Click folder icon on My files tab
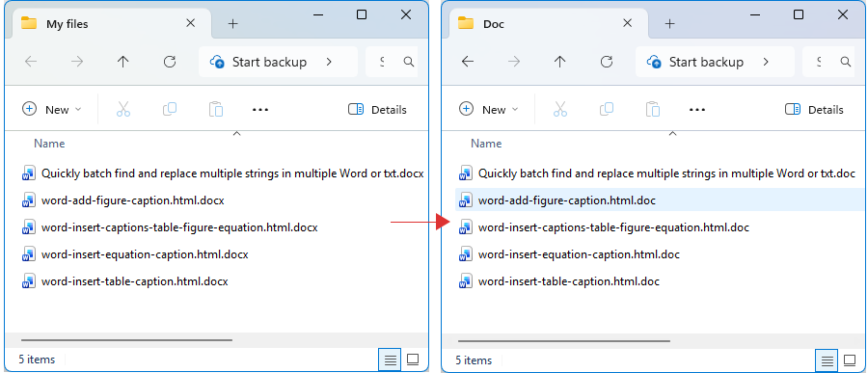 click(x=29, y=23)
